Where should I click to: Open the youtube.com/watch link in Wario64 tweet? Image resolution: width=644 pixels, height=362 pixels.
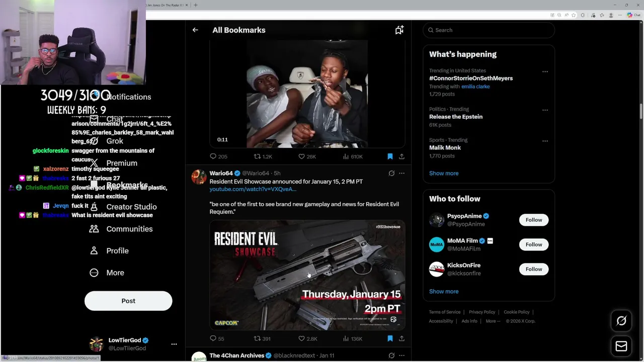coord(253,189)
